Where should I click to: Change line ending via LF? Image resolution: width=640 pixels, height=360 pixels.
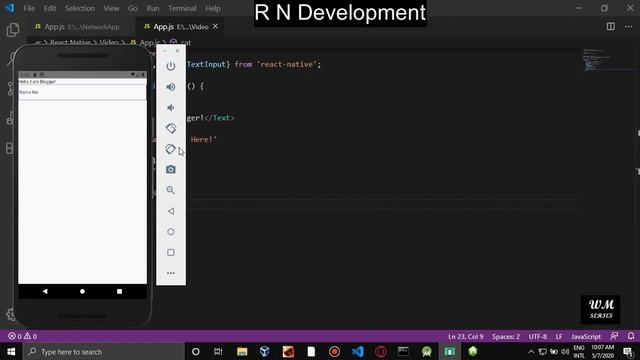point(559,336)
